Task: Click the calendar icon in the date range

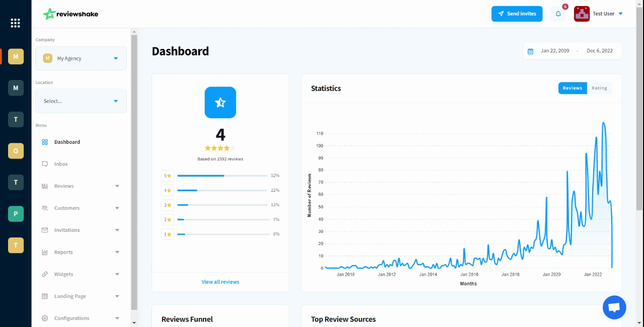Action: (530, 51)
